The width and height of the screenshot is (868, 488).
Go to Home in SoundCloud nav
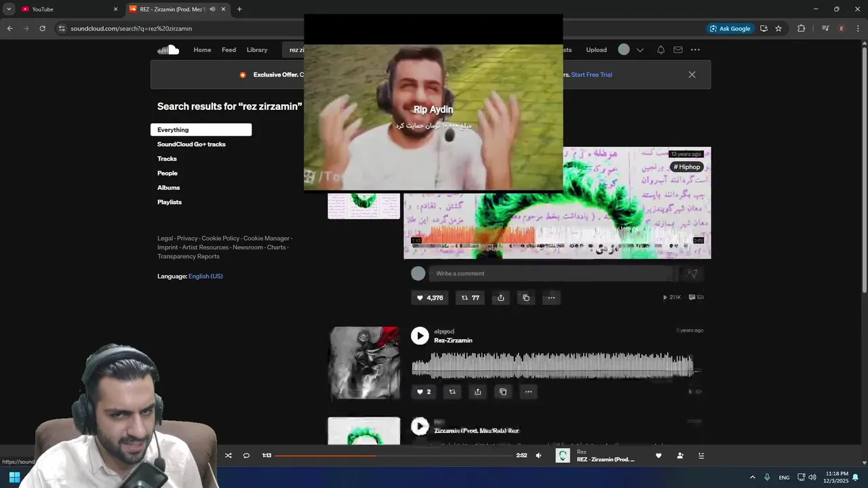click(202, 49)
